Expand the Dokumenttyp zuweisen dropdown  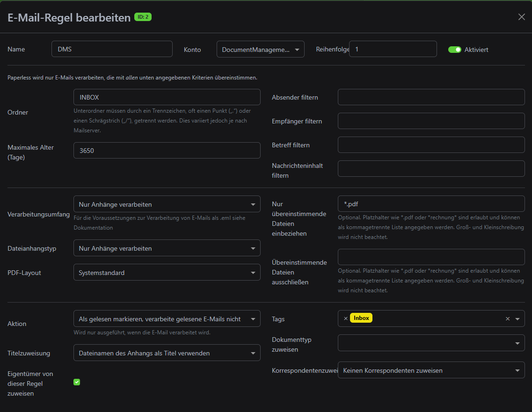pyautogui.click(x=431, y=343)
